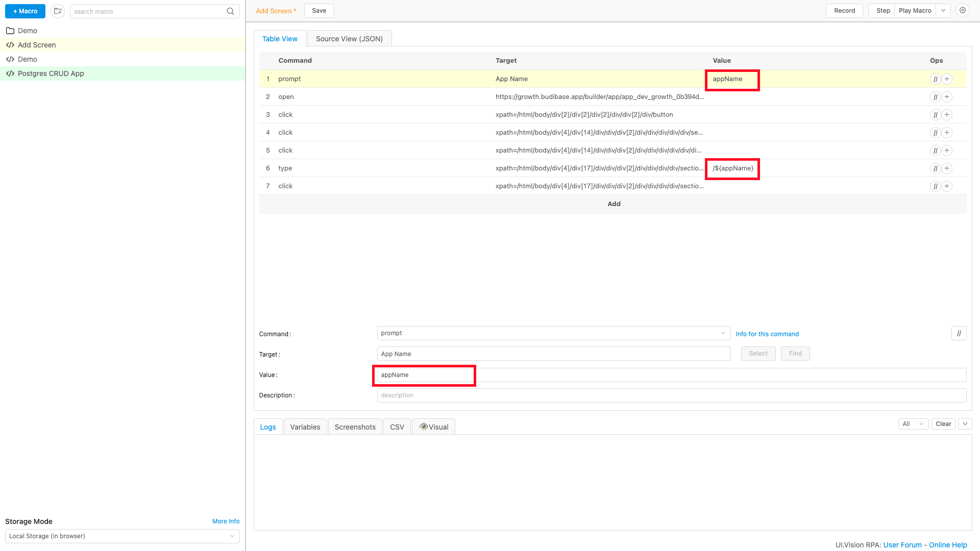
Task: Open the All log filter dropdown
Action: (913, 424)
